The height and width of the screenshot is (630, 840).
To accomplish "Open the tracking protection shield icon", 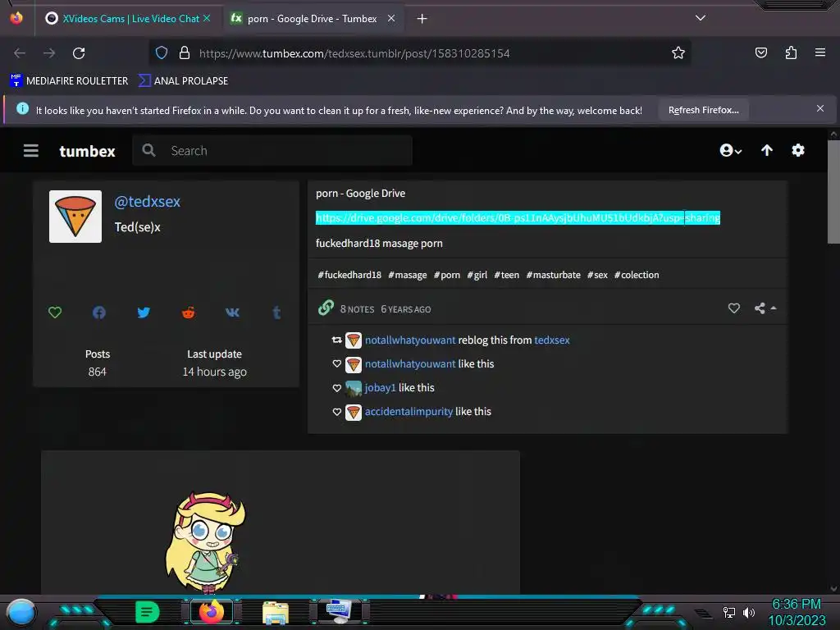I will [x=162, y=52].
